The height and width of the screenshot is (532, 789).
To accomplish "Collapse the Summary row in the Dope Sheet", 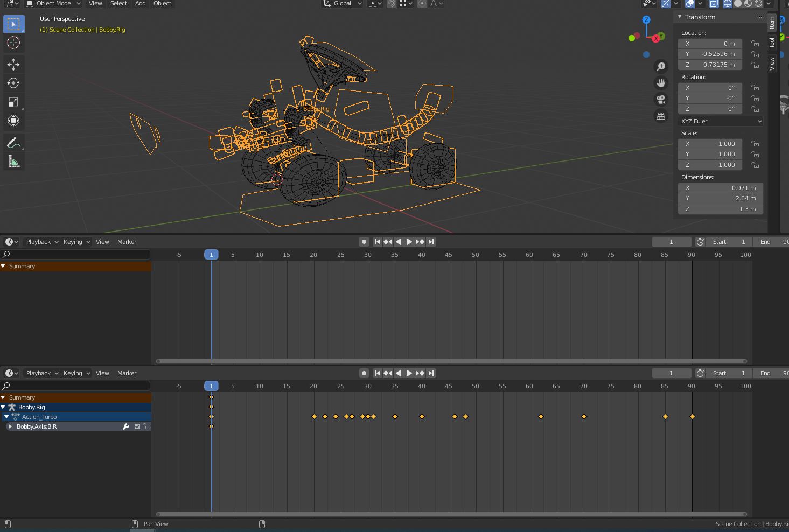I will [4, 397].
